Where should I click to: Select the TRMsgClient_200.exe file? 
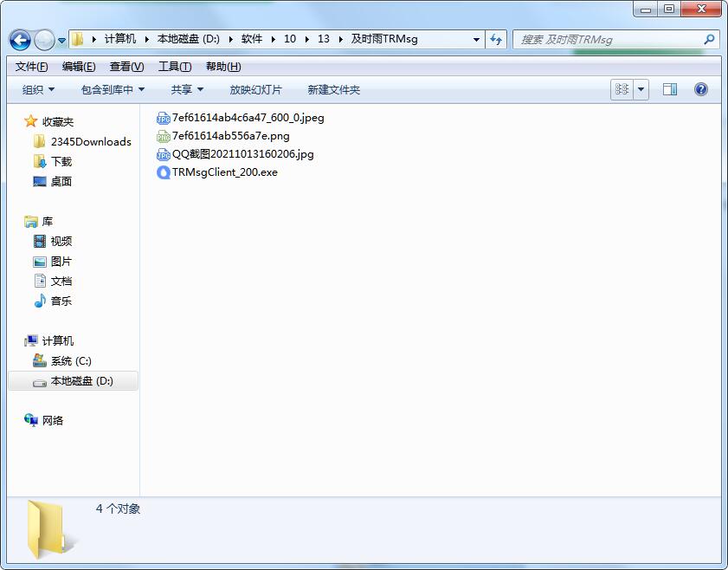pos(224,172)
